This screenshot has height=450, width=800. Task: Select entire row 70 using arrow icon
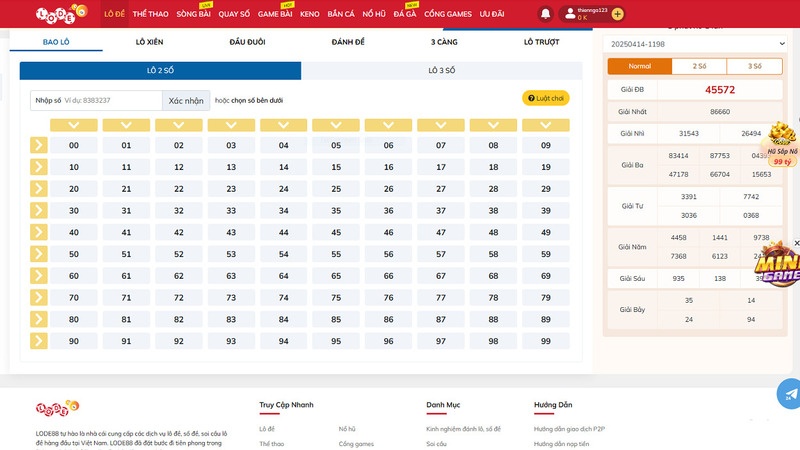(38, 298)
